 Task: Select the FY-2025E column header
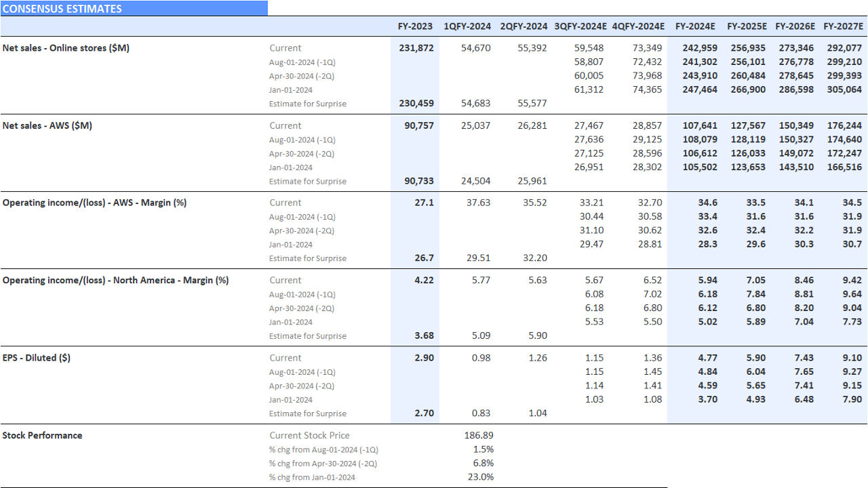pos(746,26)
